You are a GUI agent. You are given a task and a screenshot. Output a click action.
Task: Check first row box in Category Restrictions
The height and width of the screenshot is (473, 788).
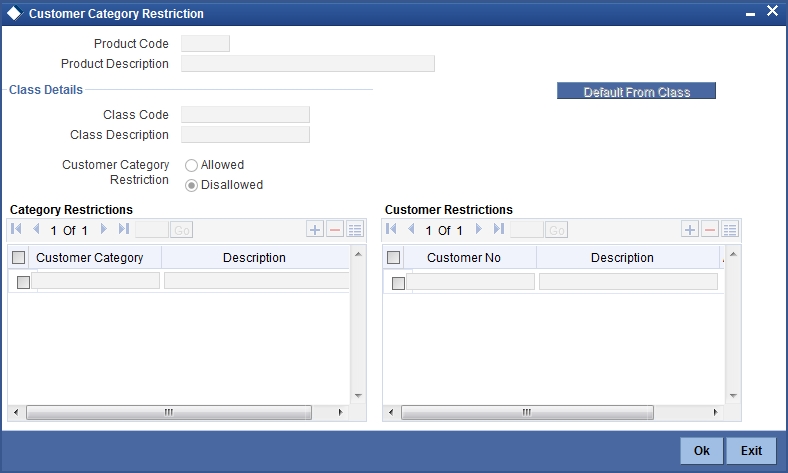coord(23,282)
